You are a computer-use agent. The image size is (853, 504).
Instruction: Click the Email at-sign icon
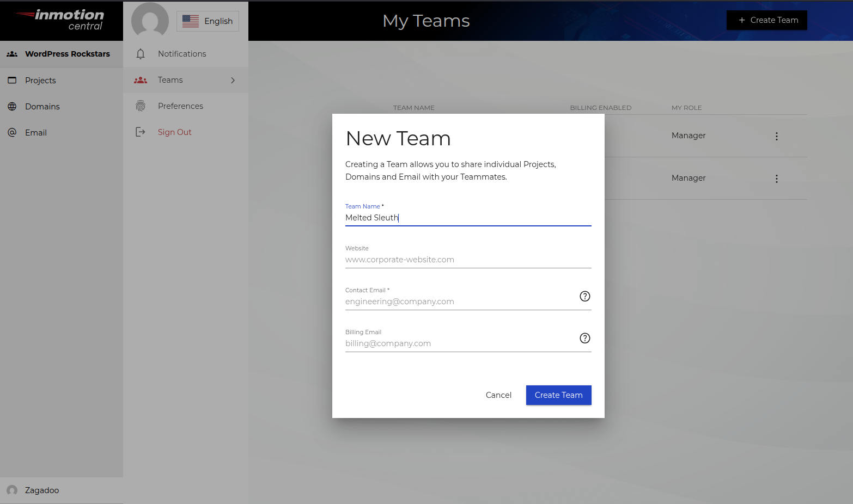coord(12,132)
